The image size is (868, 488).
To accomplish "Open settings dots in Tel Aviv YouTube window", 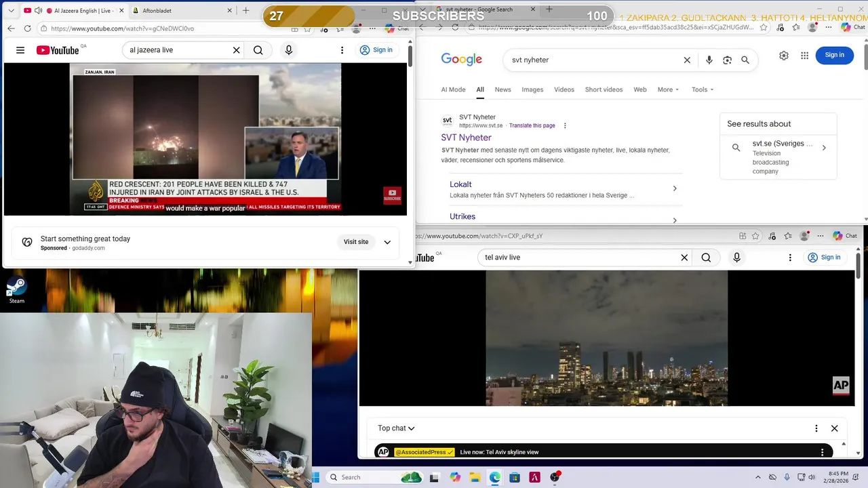I will tap(790, 258).
